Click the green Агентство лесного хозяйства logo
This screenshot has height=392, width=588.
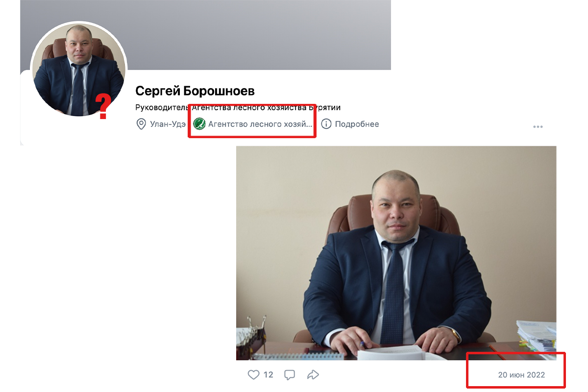[199, 124]
